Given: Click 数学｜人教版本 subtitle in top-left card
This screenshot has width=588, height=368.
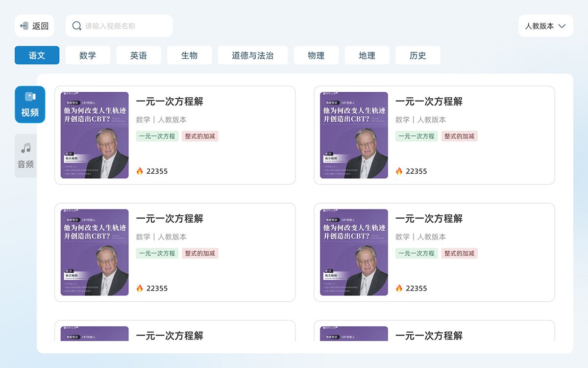Looking at the screenshot, I should click(161, 120).
